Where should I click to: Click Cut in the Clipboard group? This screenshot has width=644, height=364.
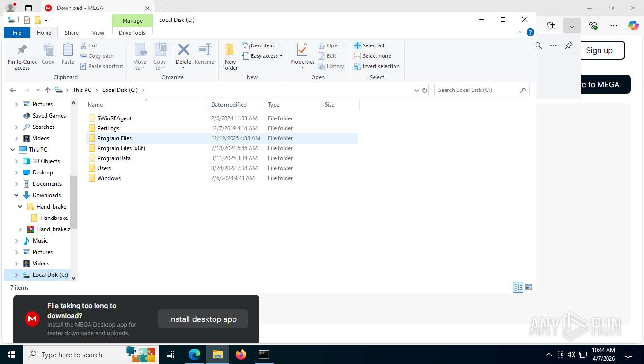89,45
